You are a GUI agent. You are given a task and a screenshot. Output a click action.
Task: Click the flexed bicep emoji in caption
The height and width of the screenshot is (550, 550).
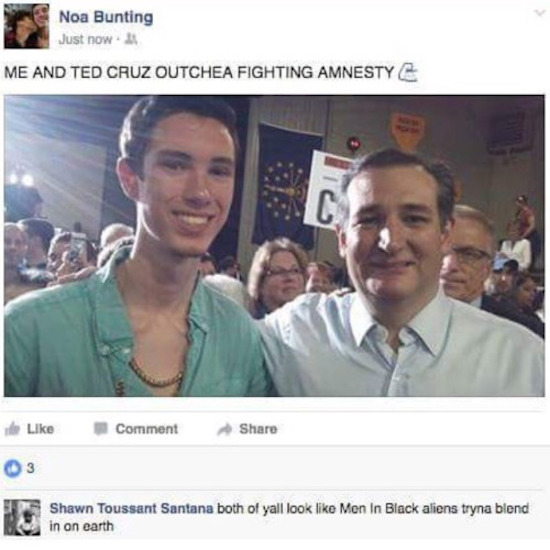[x=408, y=72]
